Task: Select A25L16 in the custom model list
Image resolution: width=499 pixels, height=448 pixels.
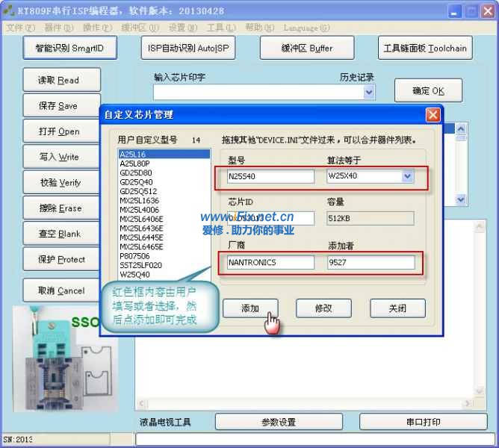Action: pos(134,154)
